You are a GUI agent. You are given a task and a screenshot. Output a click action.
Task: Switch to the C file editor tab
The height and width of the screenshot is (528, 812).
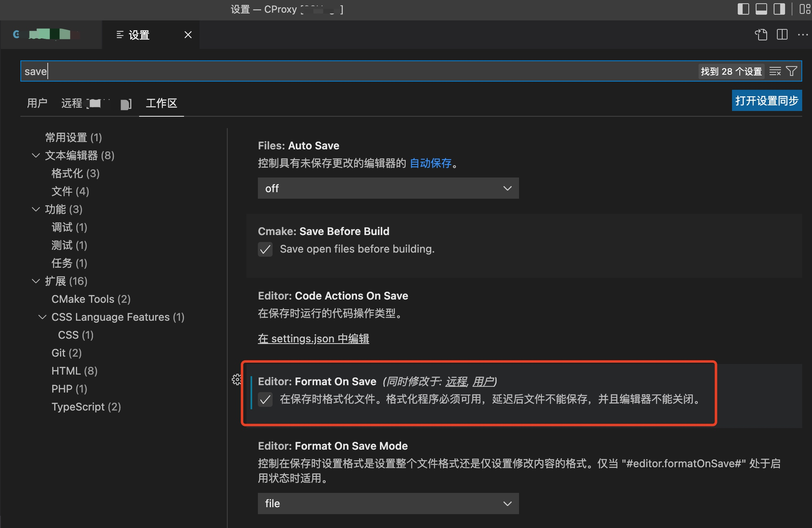51,35
